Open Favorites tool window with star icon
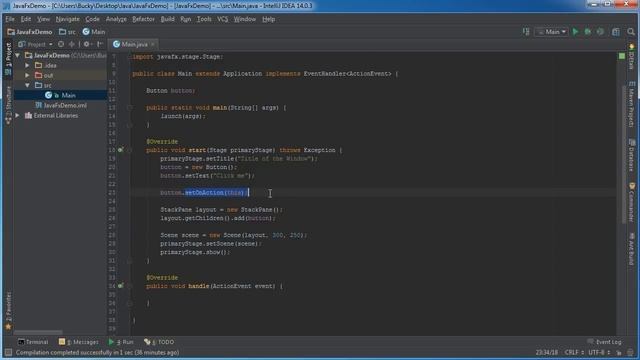Image resolution: width=640 pixels, height=360 pixels. point(8,311)
